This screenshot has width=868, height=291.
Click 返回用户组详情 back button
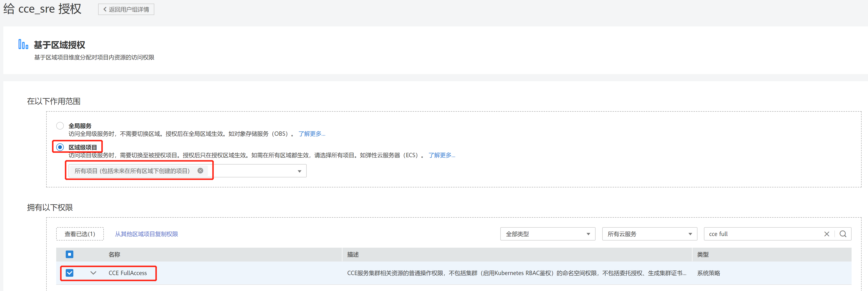pyautogui.click(x=126, y=10)
